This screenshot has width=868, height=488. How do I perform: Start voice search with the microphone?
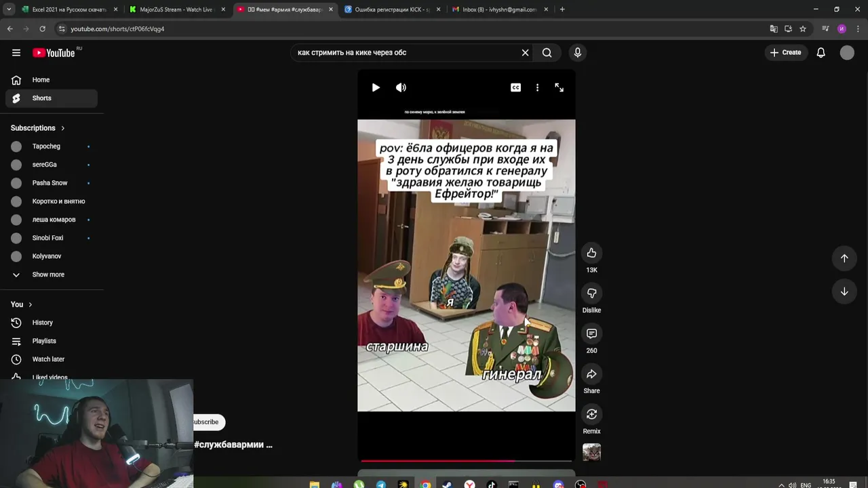(x=578, y=52)
